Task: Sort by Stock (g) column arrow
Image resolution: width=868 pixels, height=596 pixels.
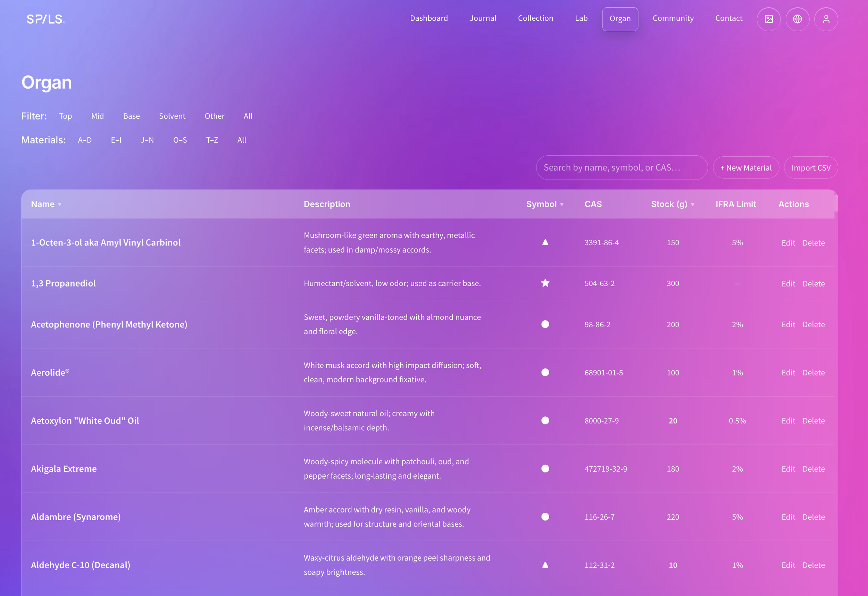Action: (693, 204)
